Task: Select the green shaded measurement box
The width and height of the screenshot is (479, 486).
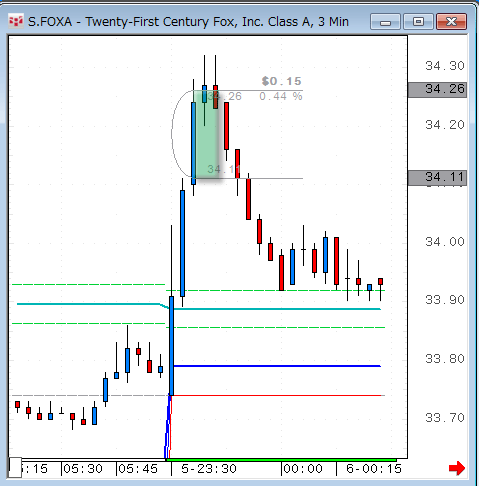Action: tap(207, 135)
